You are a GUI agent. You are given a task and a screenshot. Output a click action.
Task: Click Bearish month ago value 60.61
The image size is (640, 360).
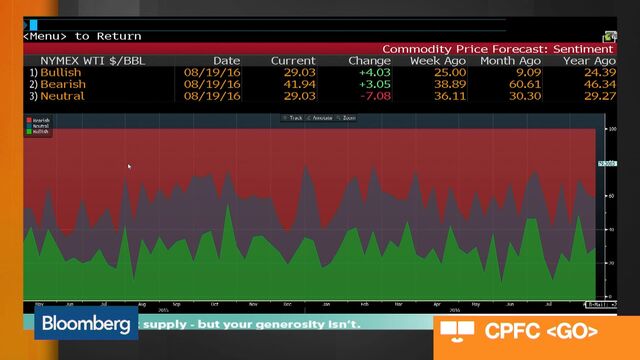(525, 84)
